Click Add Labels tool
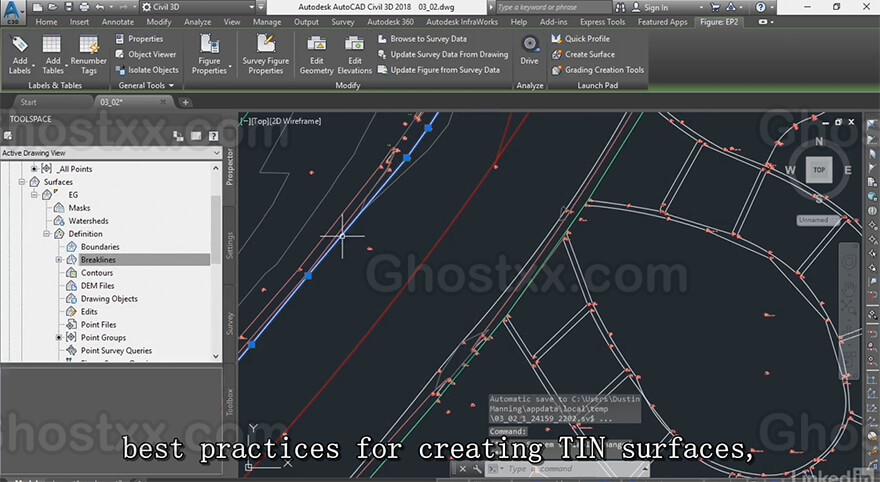880x482 pixels. 20,54
